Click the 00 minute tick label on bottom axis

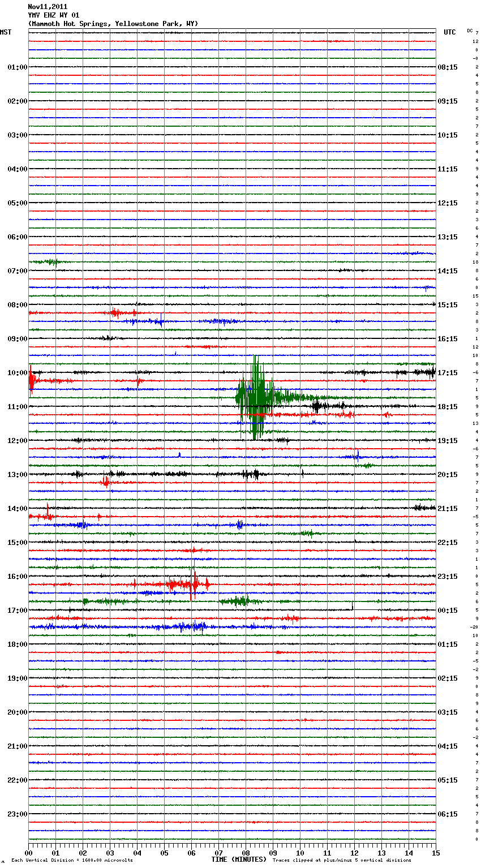pyautogui.click(x=29, y=853)
